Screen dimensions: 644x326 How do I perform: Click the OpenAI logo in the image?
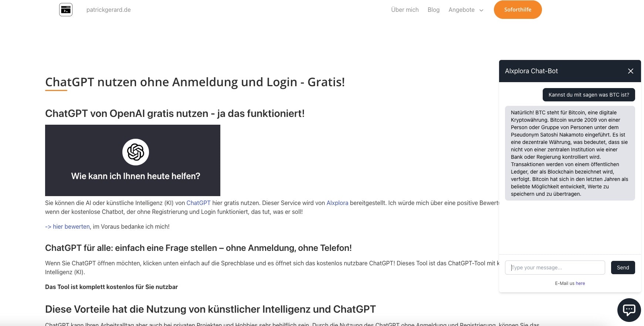[136, 152]
